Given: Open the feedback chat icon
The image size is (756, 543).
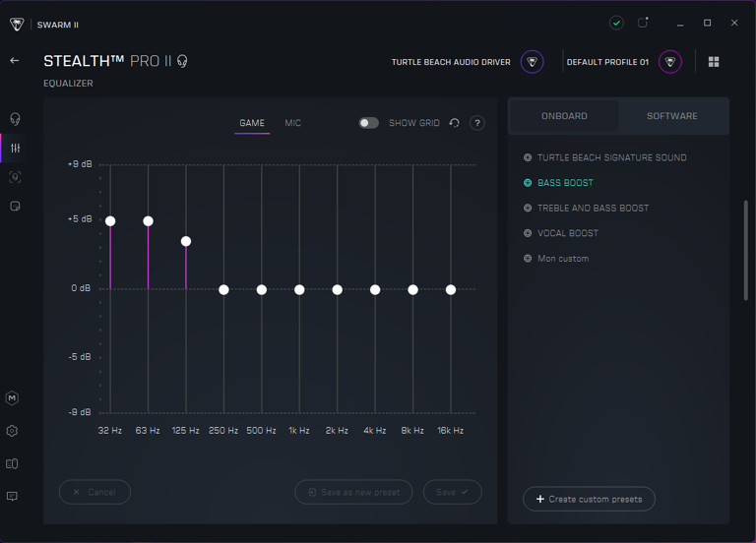Looking at the screenshot, I should (12, 496).
